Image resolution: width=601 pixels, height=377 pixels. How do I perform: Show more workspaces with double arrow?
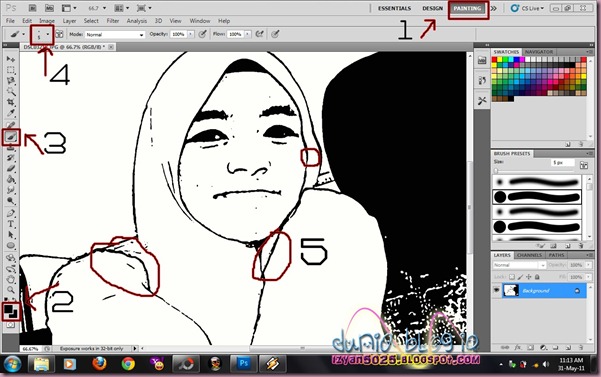point(494,8)
